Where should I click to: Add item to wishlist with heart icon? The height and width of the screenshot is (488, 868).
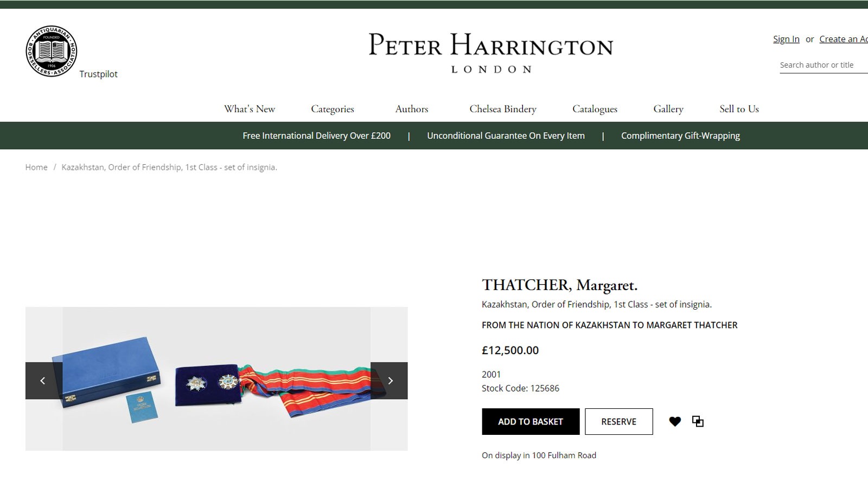click(x=675, y=421)
